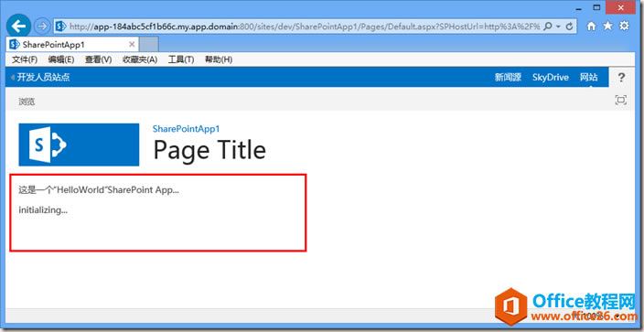Click the Page Title heading
This screenshot has width=644, height=332.
[x=209, y=150]
